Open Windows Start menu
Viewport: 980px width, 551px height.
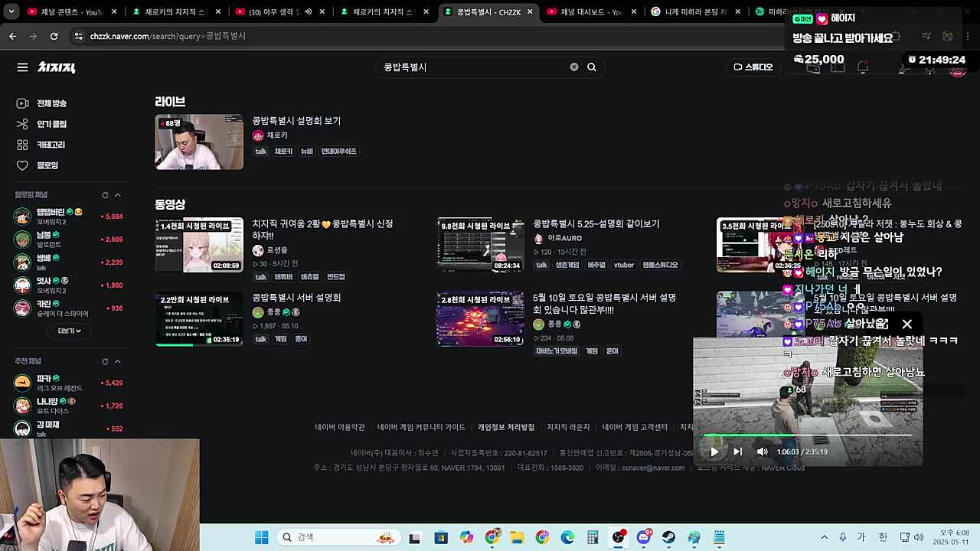[x=261, y=537]
